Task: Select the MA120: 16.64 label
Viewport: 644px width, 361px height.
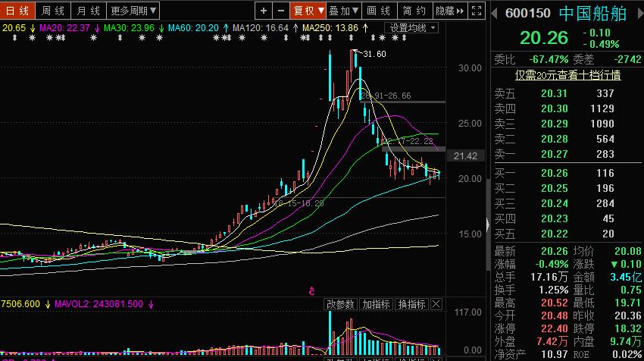Action: [x=261, y=28]
